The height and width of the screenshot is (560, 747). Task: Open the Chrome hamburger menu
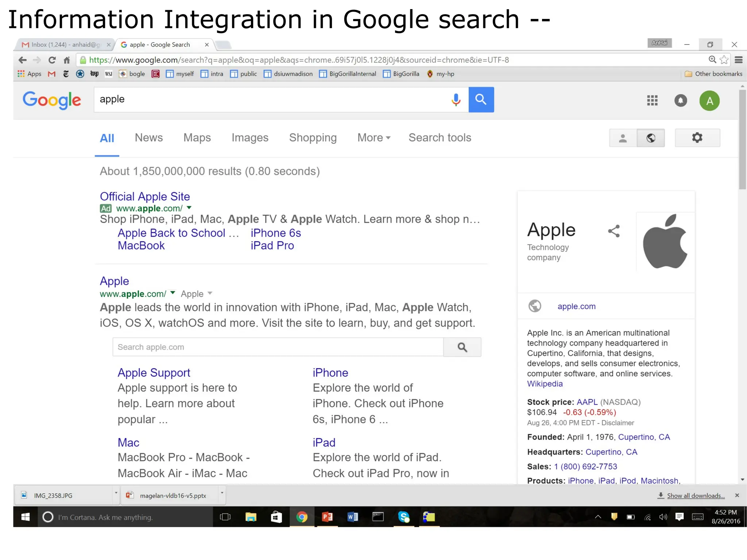click(739, 60)
